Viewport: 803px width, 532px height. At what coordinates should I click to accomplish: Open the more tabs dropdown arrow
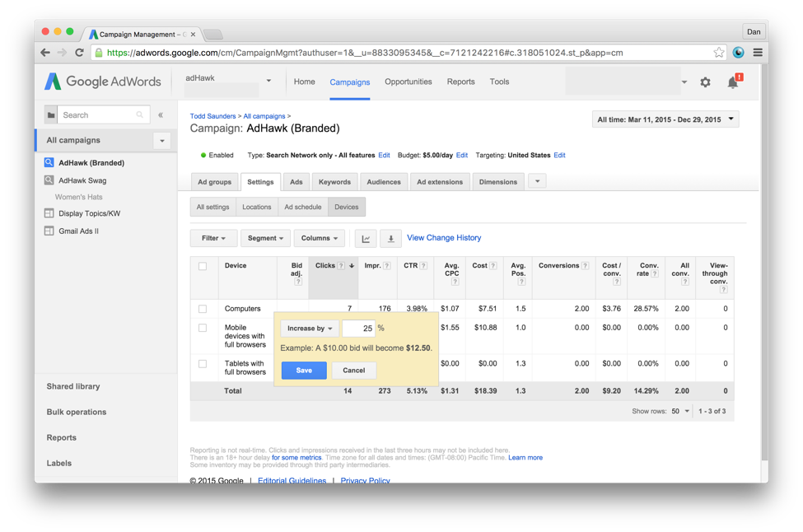(x=537, y=181)
